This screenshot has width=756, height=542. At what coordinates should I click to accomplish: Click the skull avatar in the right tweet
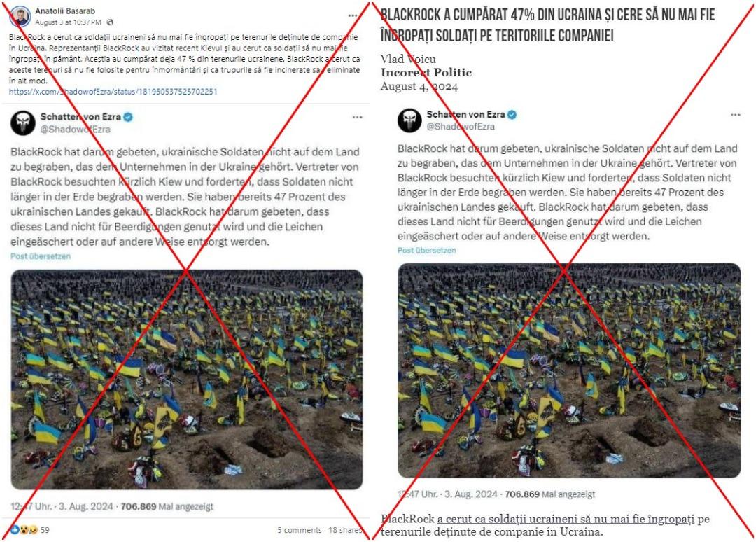pos(409,120)
